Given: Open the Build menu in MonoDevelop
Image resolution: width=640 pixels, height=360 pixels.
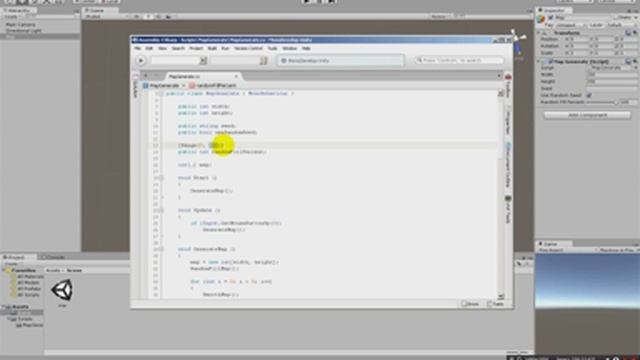Looking at the screenshot, I should (212, 48).
